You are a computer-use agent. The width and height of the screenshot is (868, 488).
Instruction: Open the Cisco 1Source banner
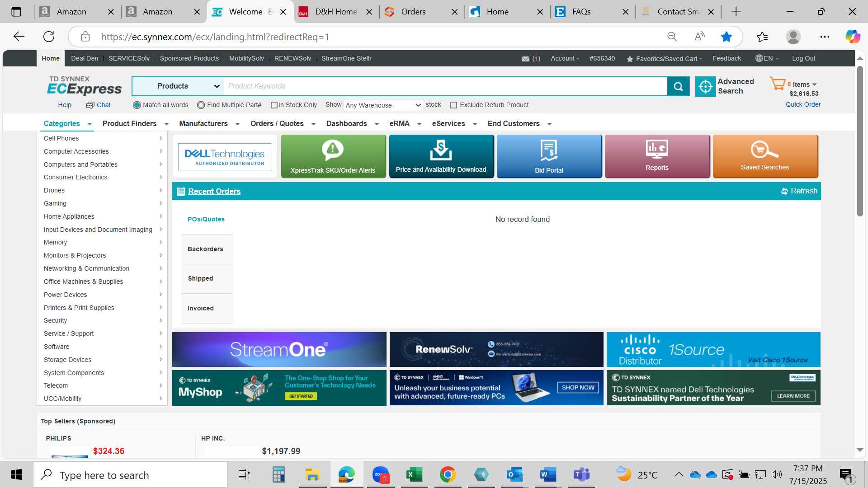713,350
